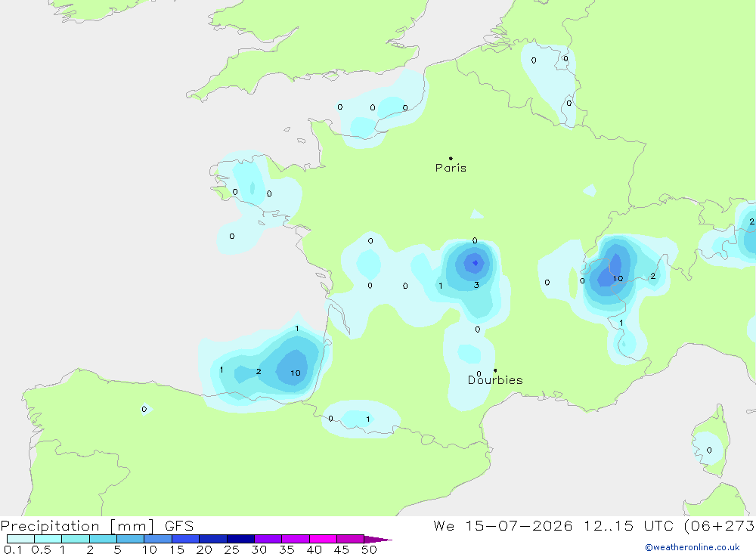This screenshot has height=554, width=756.
Task: Open the weatheronline.co.uk copyright link
Action: pyautogui.click(x=692, y=547)
